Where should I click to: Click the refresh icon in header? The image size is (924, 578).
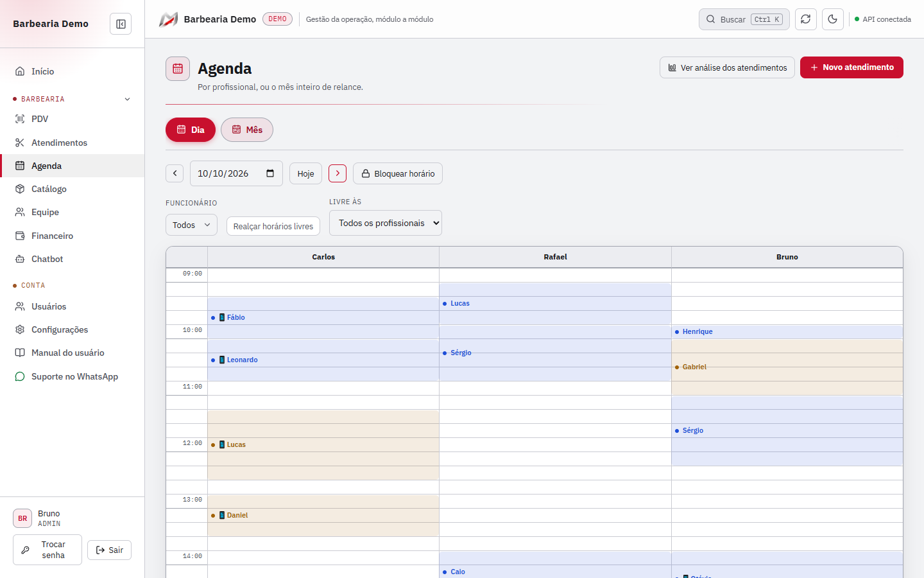[806, 19]
